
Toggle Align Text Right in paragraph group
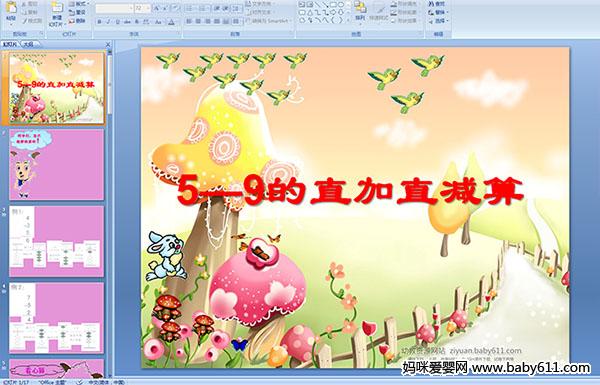[207, 21]
